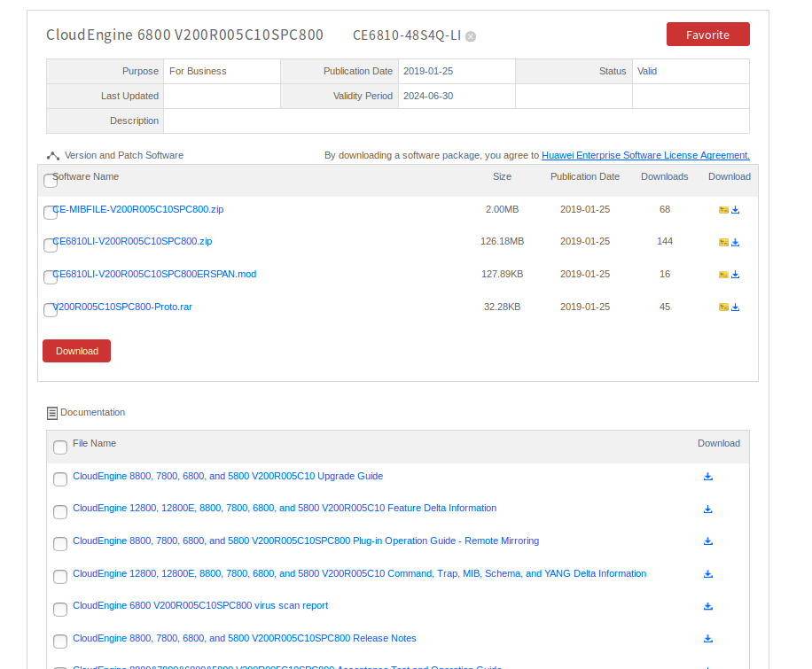Screen dimensions: 812x669
Task: Click download icon for virus scan report
Action: point(708,606)
